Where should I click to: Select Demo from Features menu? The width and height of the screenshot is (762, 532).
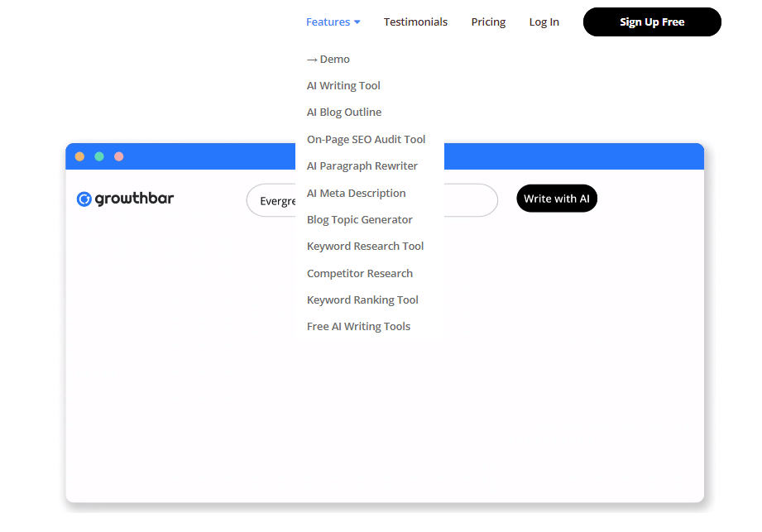tap(328, 60)
